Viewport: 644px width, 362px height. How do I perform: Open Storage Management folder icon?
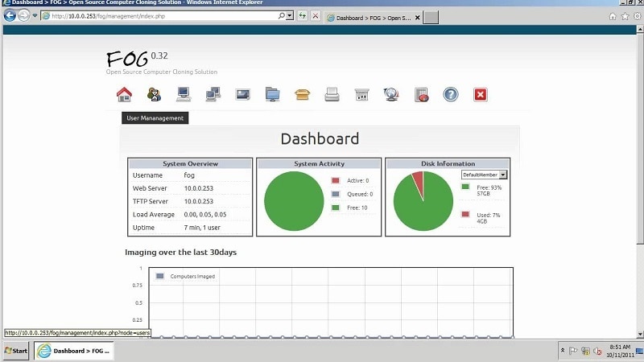point(272,94)
